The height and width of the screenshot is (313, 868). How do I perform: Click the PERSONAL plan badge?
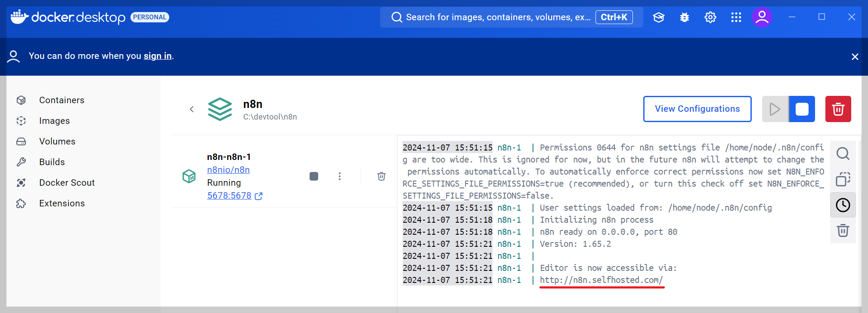point(150,17)
